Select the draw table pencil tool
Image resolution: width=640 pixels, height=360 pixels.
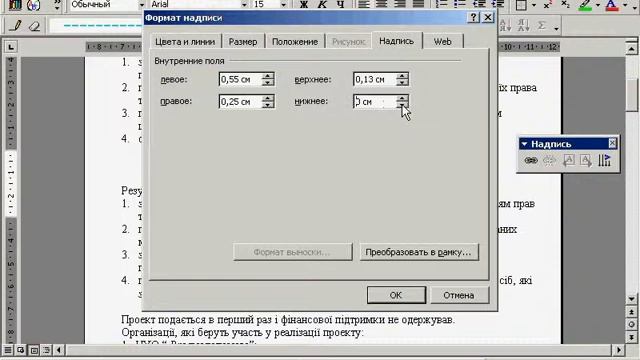(16, 26)
